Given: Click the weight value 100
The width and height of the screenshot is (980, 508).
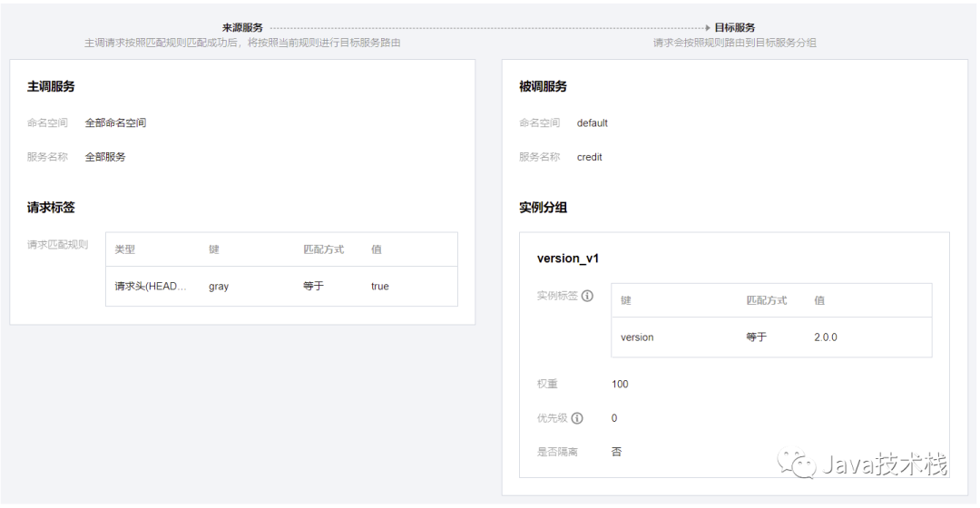Looking at the screenshot, I should [620, 385].
